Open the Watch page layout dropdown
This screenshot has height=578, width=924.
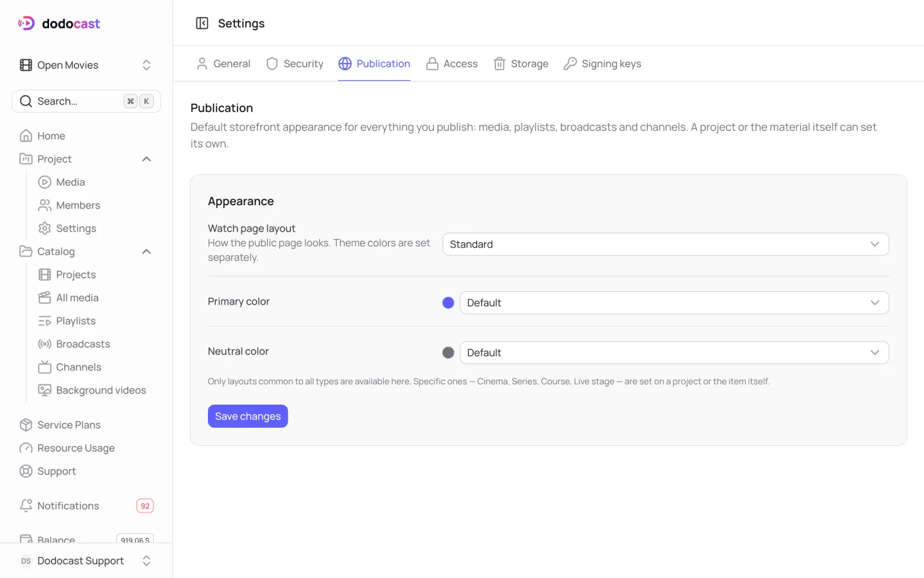665,244
